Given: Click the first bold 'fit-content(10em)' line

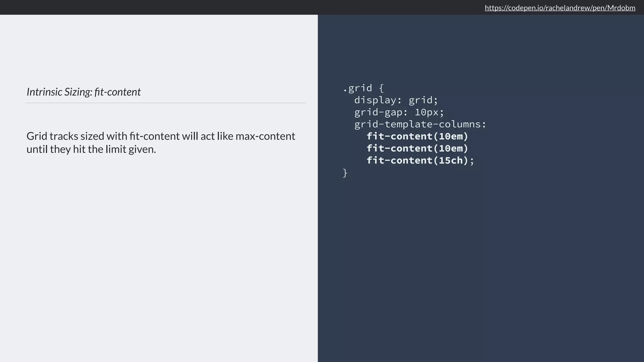Looking at the screenshot, I should click(x=417, y=136).
